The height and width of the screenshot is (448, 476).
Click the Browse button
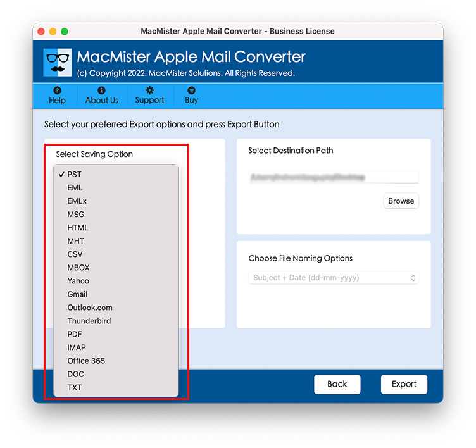click(401, 201)
